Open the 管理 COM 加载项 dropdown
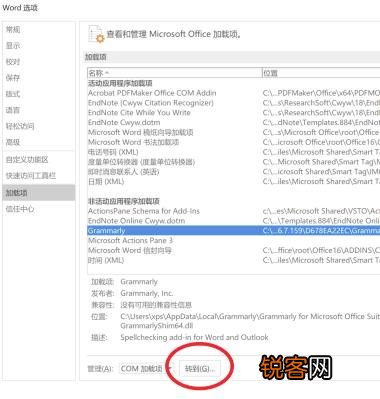The image size is (380, 399). (x=146, y=369)
